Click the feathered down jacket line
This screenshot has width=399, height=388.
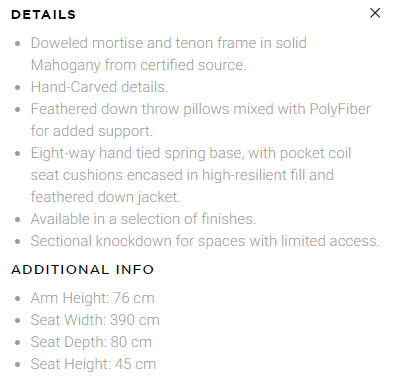tap(106, 197)
